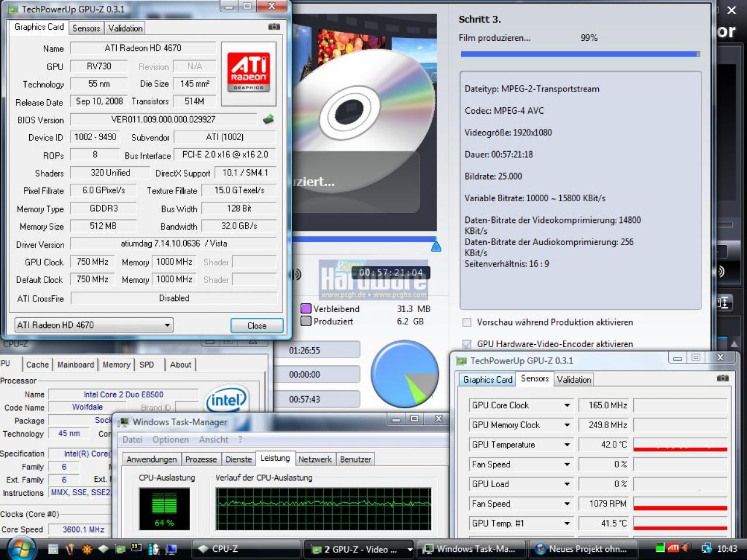Switch to CPU-Z taskbar button
Screen dimensions: 747x560
tap(247, 549)
